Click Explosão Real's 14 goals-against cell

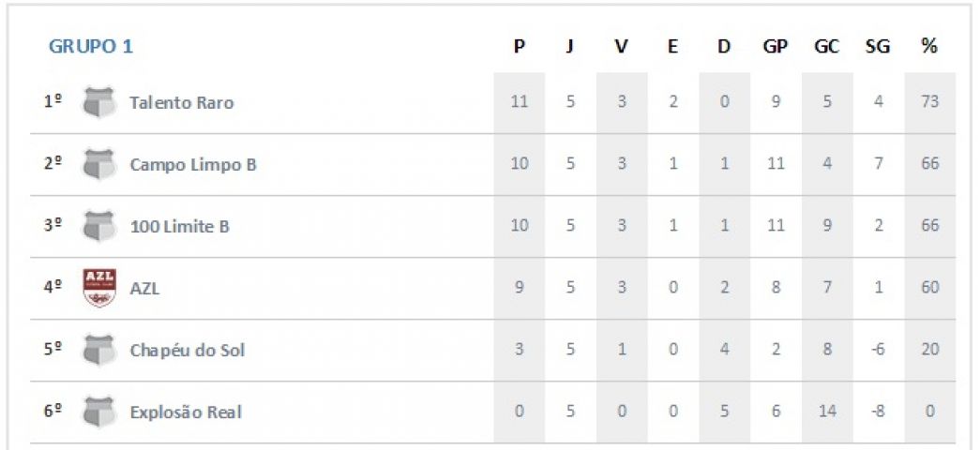point(827,412)
